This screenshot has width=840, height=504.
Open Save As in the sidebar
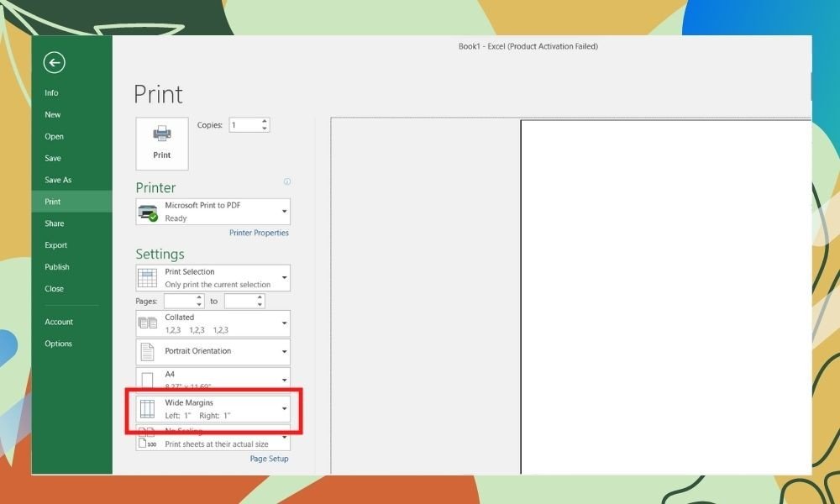(x=58, y=180)
